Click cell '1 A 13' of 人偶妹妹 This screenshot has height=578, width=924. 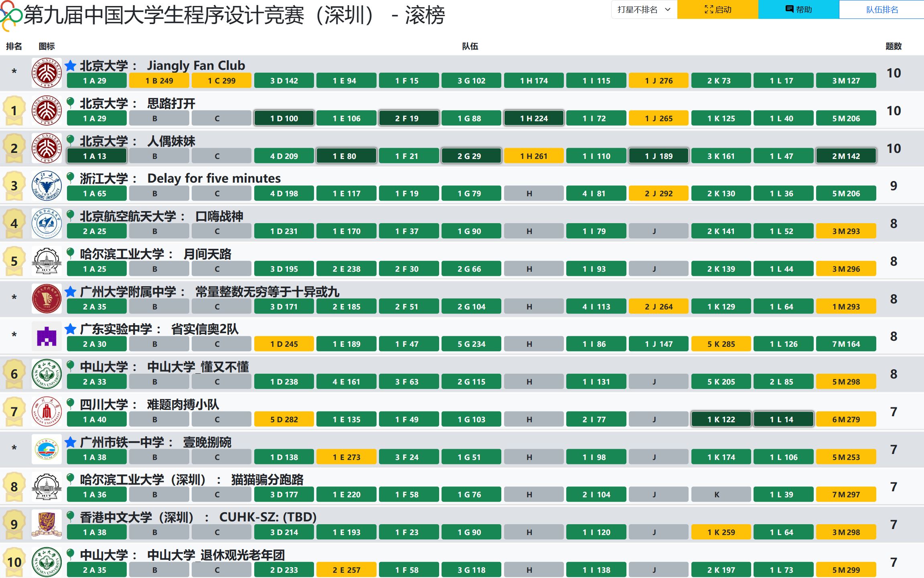97,156
